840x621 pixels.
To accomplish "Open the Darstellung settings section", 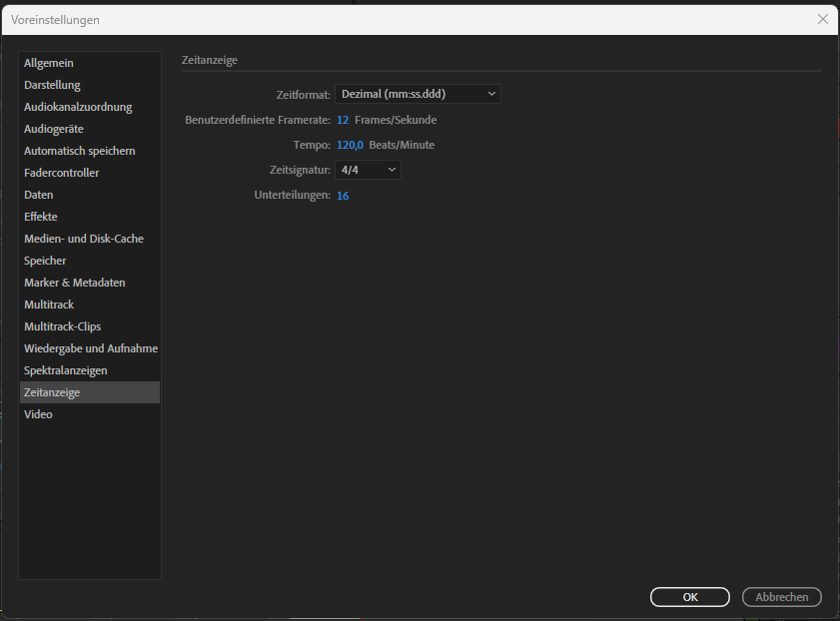I will [x=52, y=84].
